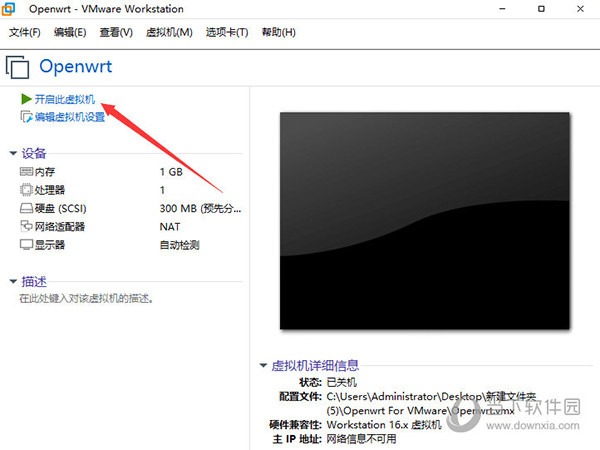Maximize the VMware Workstation window

point(541,9)
